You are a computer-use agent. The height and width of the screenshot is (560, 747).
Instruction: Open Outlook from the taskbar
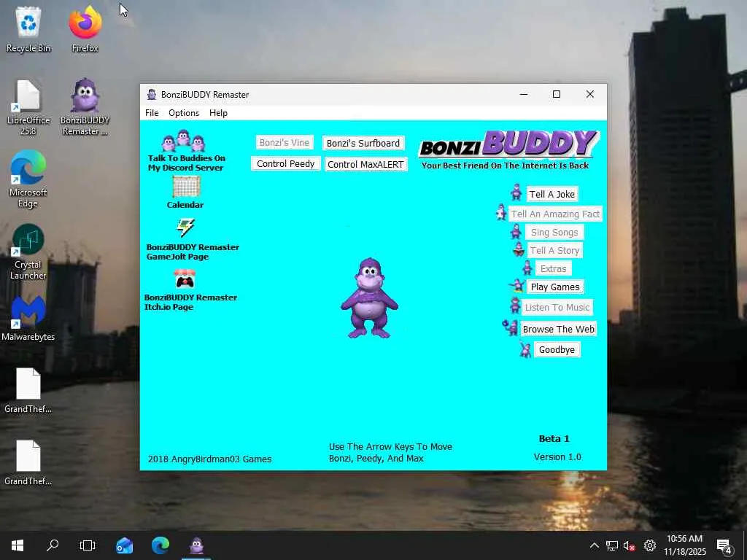[124, 545]
